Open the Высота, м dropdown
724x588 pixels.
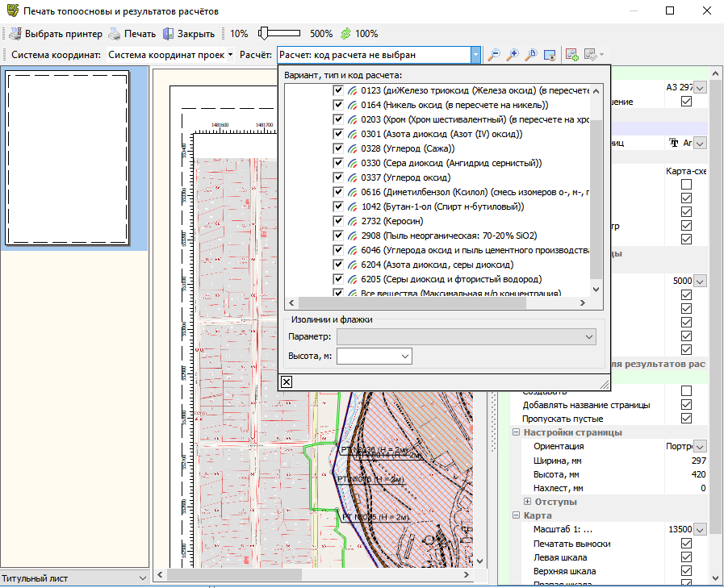pos(404,356)
